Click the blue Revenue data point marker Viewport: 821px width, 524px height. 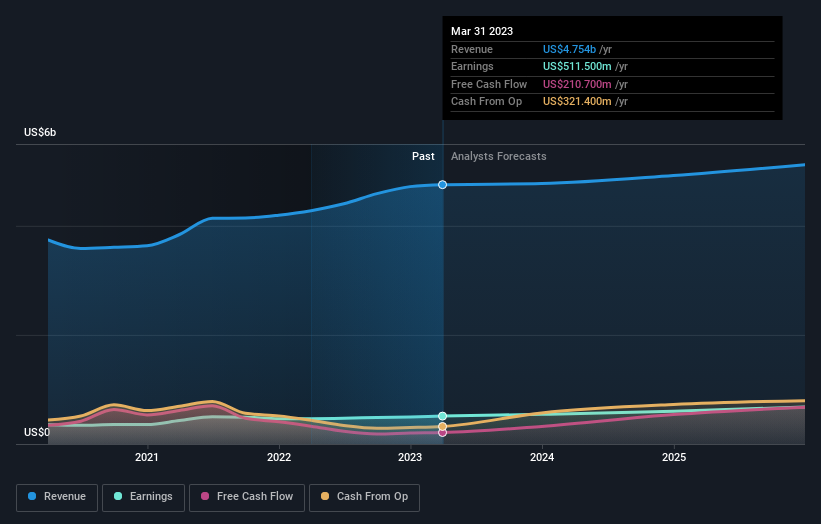(x=442, y=184)
